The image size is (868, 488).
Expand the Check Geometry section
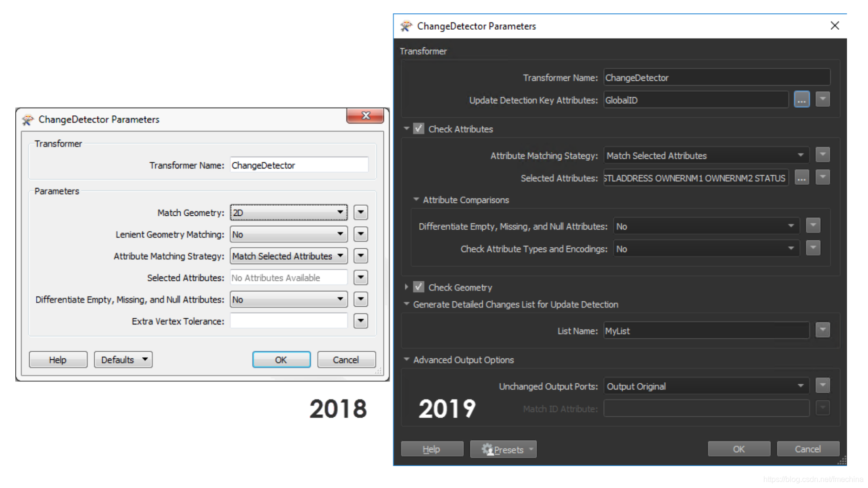point(406,287)
